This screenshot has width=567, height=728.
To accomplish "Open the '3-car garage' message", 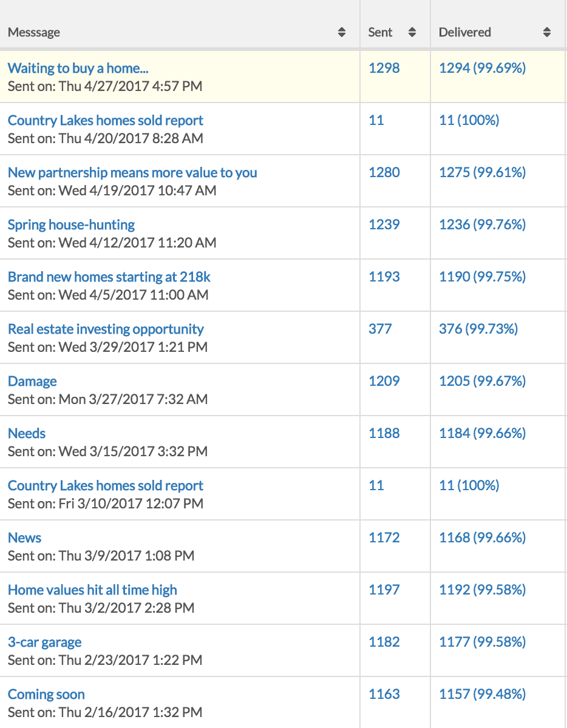I will 44,642.
